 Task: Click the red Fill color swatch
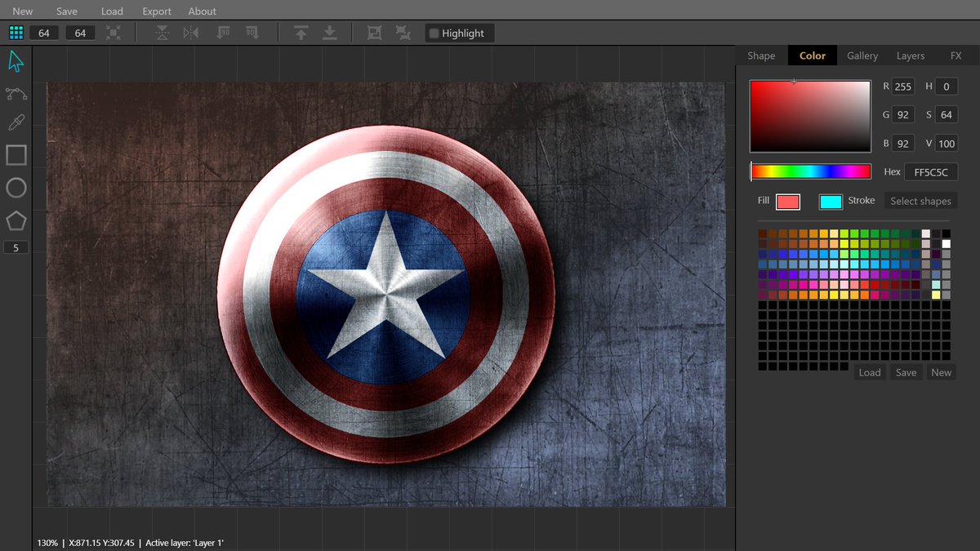[x=788, y=202]
